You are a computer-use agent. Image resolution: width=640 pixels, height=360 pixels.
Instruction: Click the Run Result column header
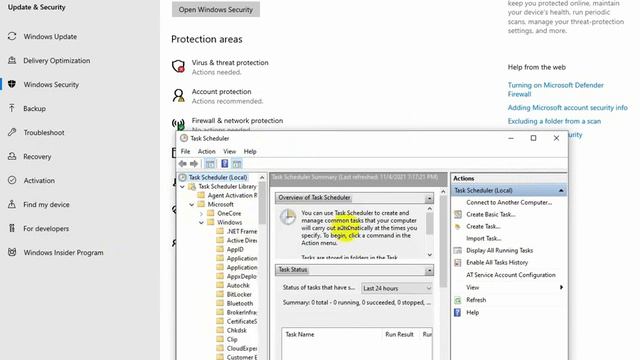[399, 334]
